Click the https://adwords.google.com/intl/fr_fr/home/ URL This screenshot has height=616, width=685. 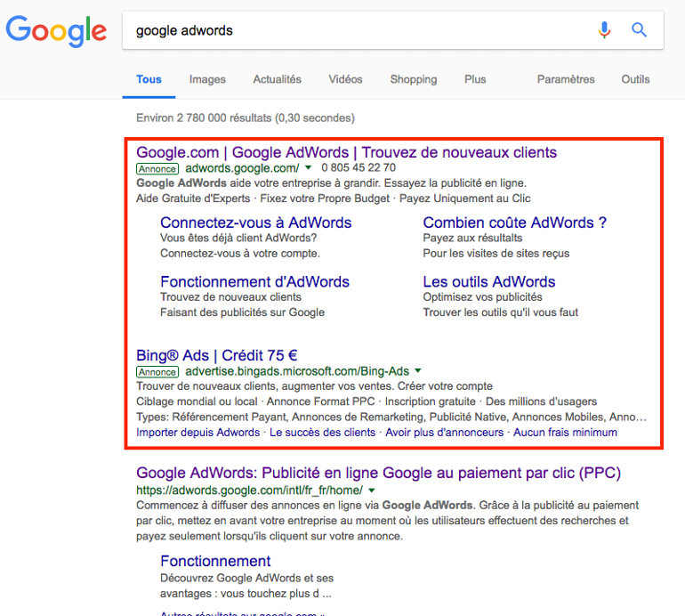[249, 490]
